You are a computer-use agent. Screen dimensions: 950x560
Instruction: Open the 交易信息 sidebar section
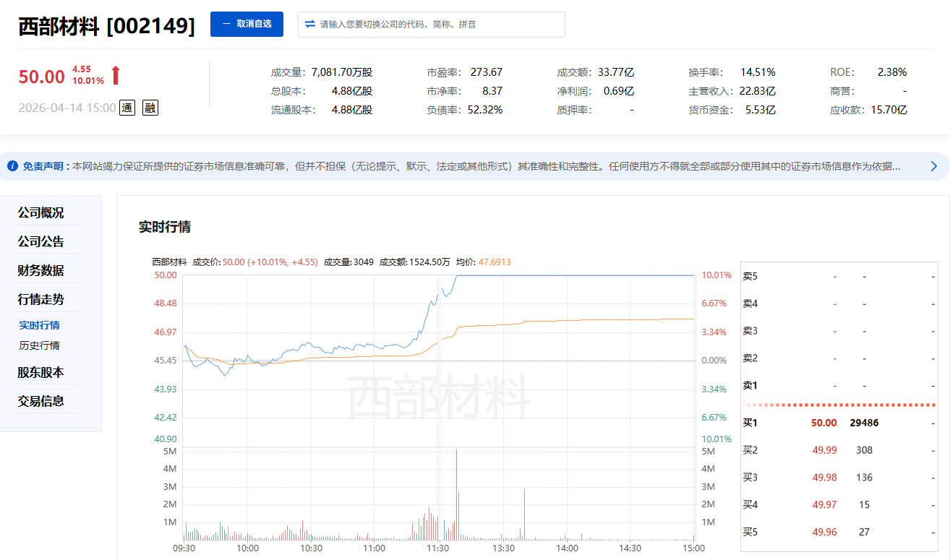click(x=41, y=401)
